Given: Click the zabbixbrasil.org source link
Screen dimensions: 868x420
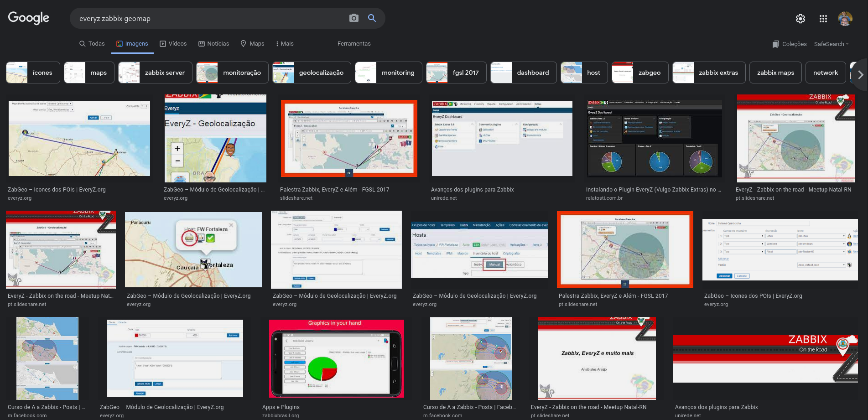Looking at the screenshot, I should coord(281,416).
